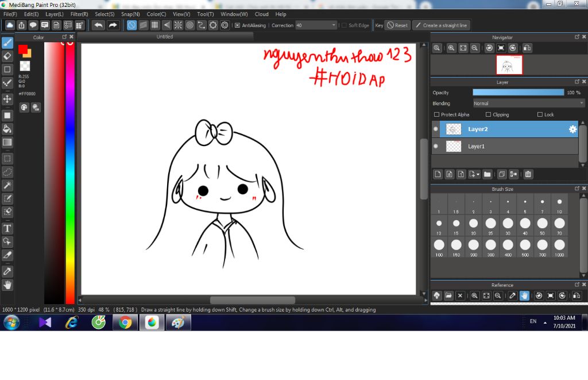This screenshot has height=380, width=588.
Task: Click the canvas horizontal scrollbar
Action: click(x=253, y=301)
